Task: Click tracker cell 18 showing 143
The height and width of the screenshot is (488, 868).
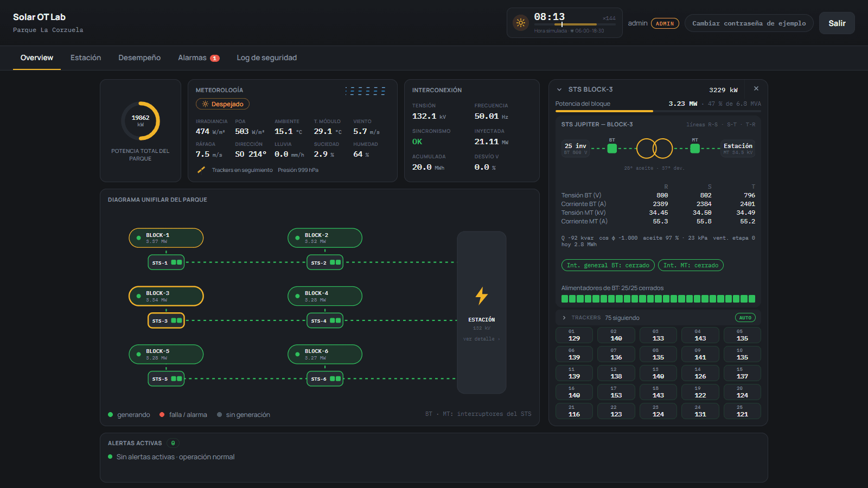Action: point(658,392)
